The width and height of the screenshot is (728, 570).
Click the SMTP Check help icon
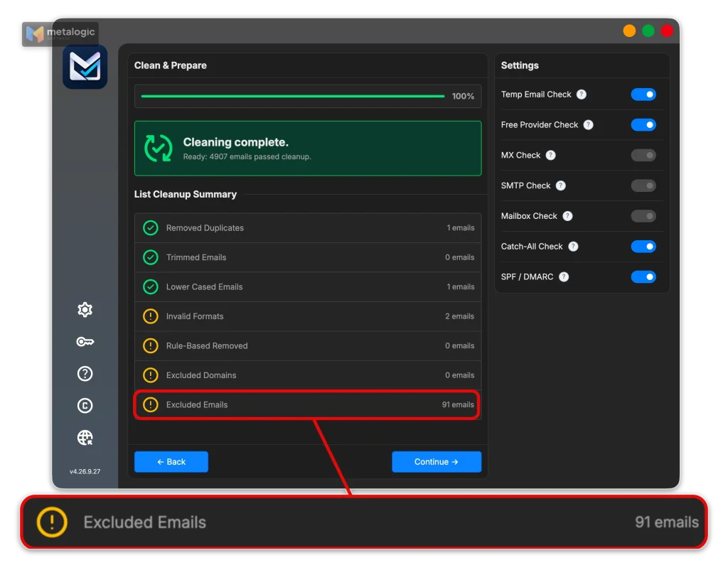[561, 185]
